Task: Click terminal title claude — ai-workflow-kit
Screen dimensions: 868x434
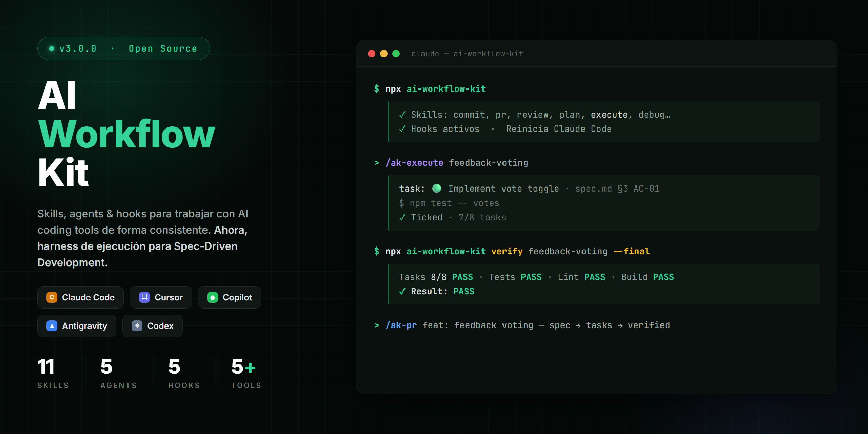Action: point(467,54)
